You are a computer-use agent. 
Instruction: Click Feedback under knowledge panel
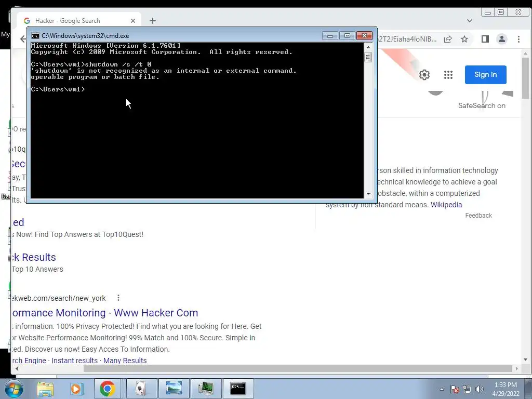tap(478, 216)
